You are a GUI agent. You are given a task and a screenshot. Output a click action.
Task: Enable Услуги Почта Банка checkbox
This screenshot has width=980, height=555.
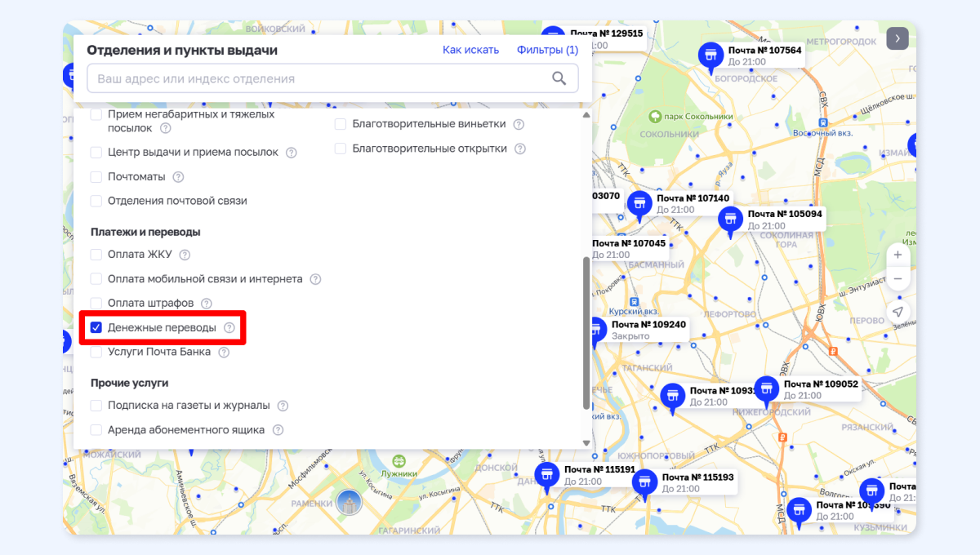(96, 353)
